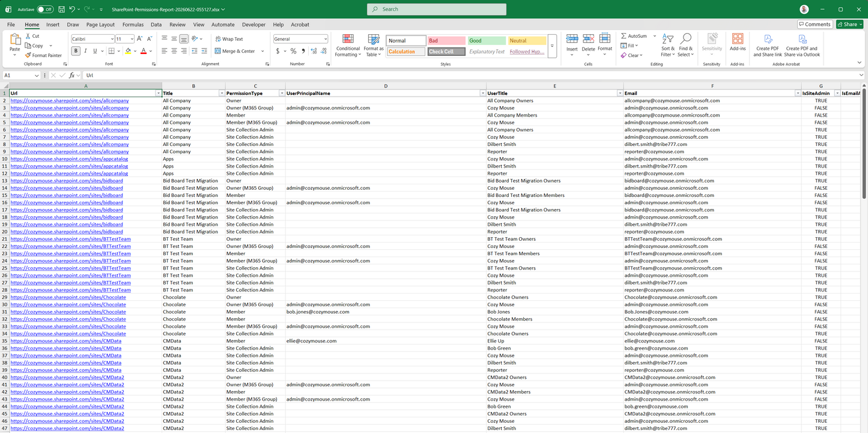Click Increase Decimal icon
The image size is (868, 433).
click(314, 51)
